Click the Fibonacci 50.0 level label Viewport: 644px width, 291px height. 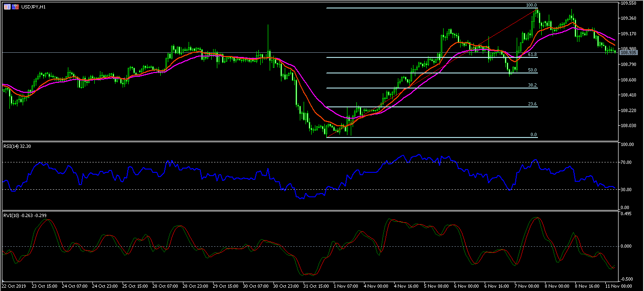click(x=532, y=70)
